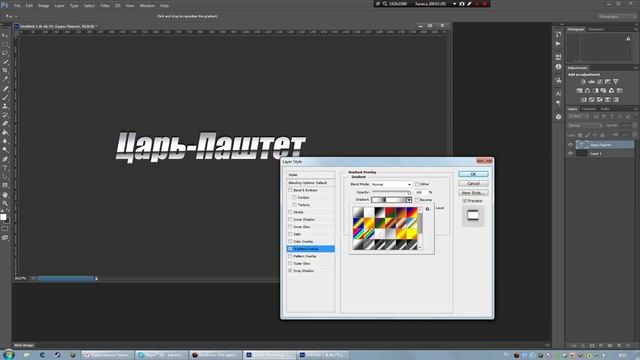Screen dimensions: 640x360
Task: Add a Hue/Saturation adjustment
Action: (580, 91)
